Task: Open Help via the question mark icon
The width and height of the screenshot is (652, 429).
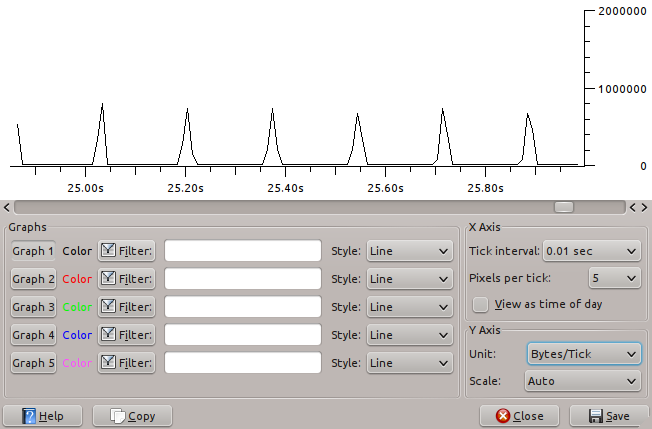Action: tap(29, 416)
